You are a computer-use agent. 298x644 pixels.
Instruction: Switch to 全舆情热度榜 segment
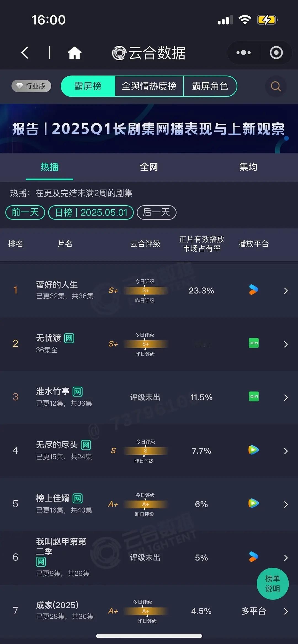click(149, 86)
